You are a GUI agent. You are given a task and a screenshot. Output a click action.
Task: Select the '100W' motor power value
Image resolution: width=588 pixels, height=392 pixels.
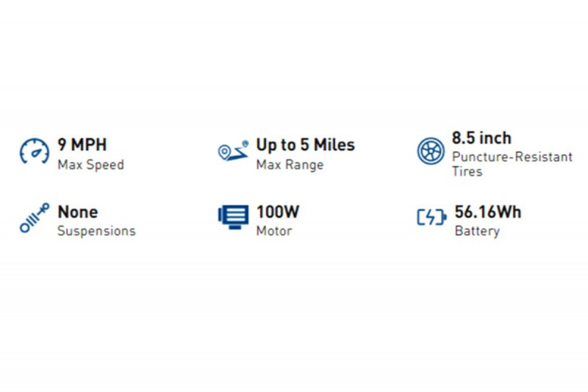pos(278,212)
